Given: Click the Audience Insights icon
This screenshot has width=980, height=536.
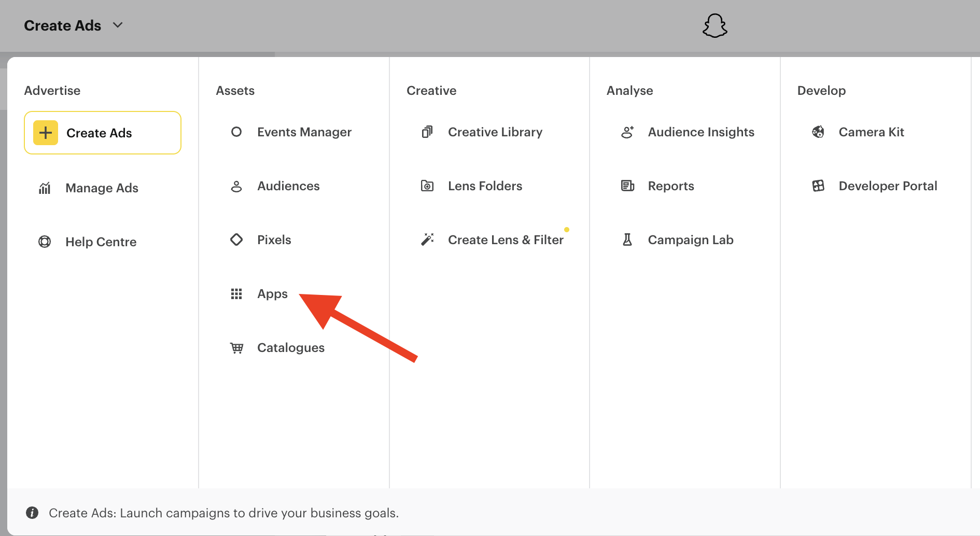Looking at the screenshot, I should point(627,132).
